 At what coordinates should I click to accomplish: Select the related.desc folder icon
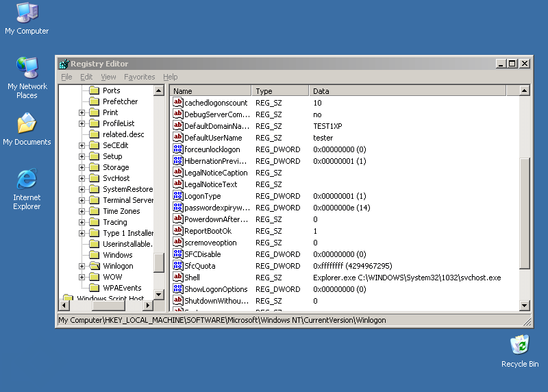coord(94,134)
